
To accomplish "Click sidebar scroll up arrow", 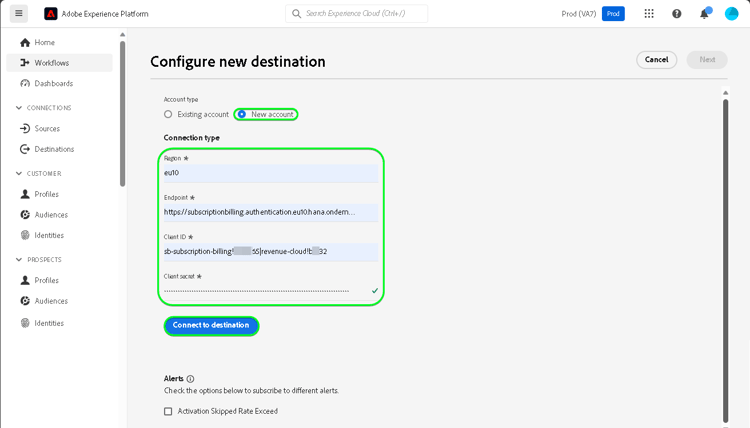I will 122,34.
